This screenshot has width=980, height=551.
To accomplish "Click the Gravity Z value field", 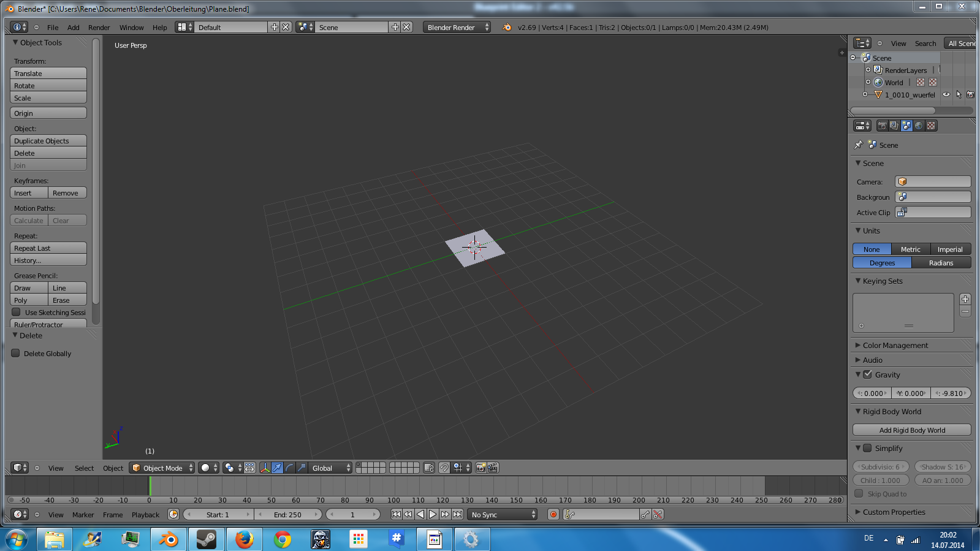I will pos(951,393).
